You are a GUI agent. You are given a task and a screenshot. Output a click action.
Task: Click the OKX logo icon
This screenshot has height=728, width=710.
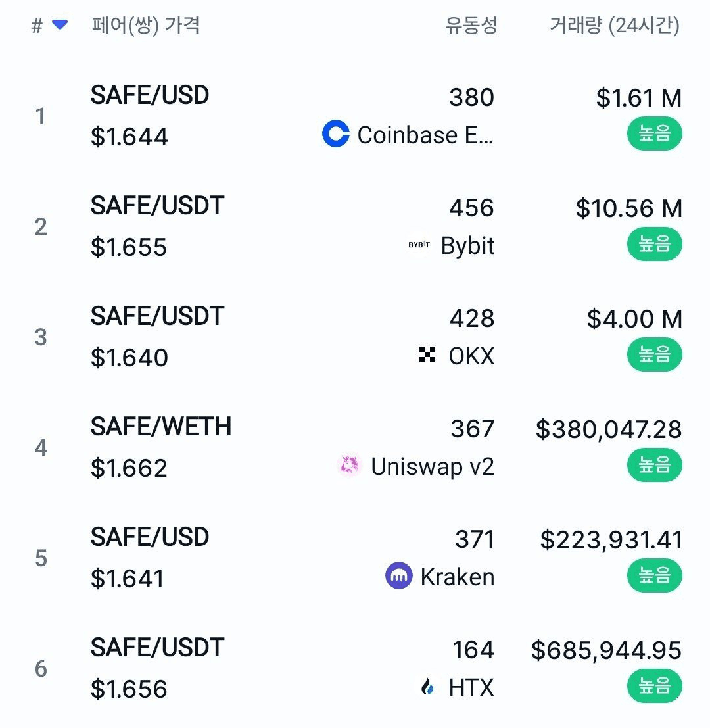[x=427, y=354]
